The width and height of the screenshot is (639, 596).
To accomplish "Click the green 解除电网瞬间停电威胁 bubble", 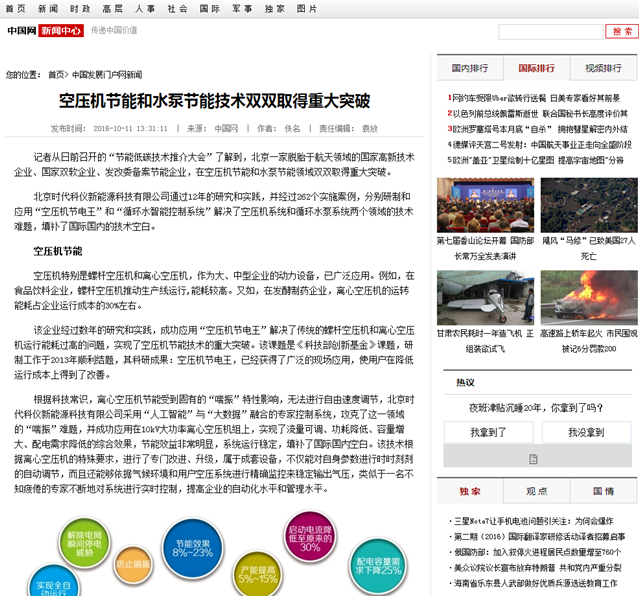I will click(x=84, y=541).
